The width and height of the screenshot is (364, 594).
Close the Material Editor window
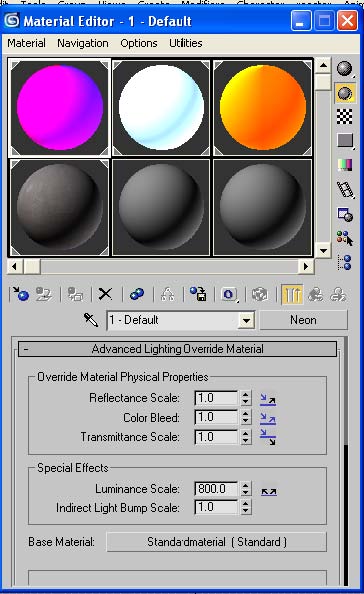347,20
